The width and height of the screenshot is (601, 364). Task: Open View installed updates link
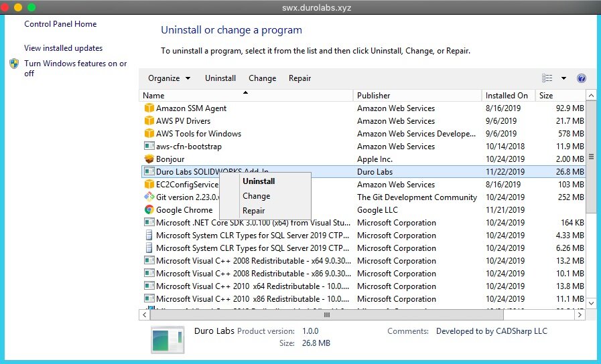click(x=63, y=48)
